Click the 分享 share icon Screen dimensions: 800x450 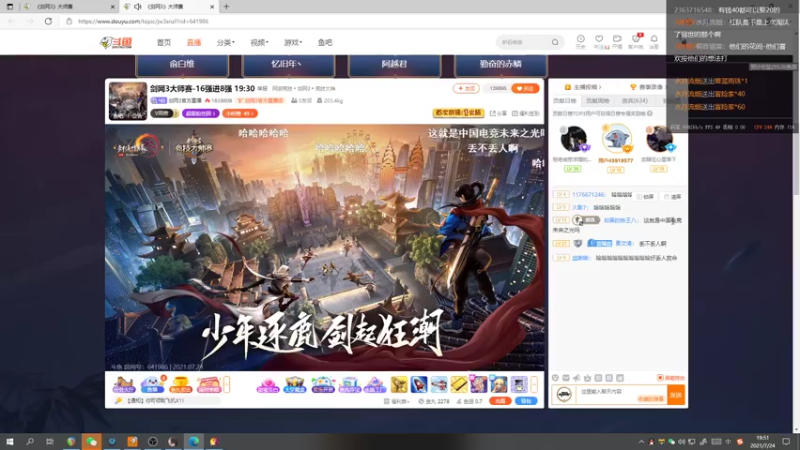pos(498,113)
